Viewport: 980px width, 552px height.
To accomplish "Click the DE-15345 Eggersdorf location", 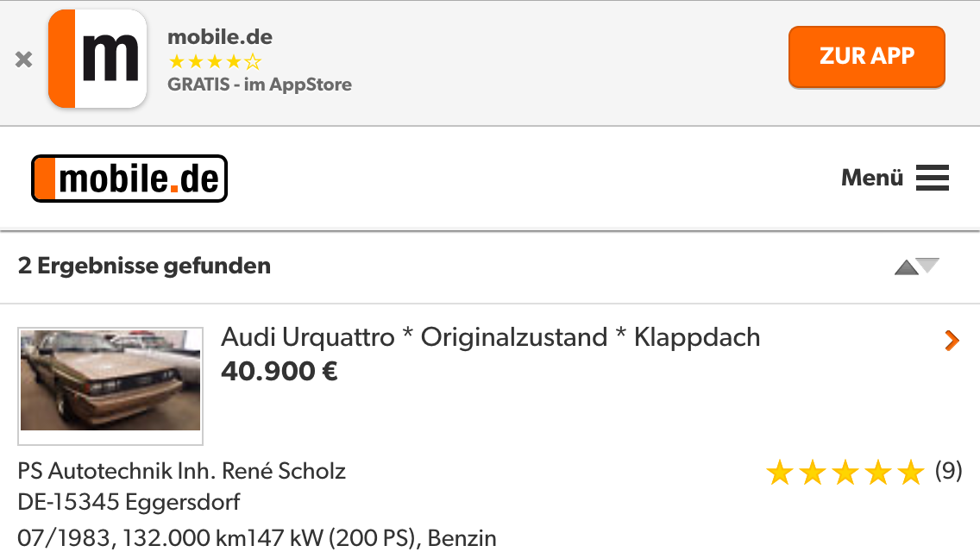I will (129, 502).
